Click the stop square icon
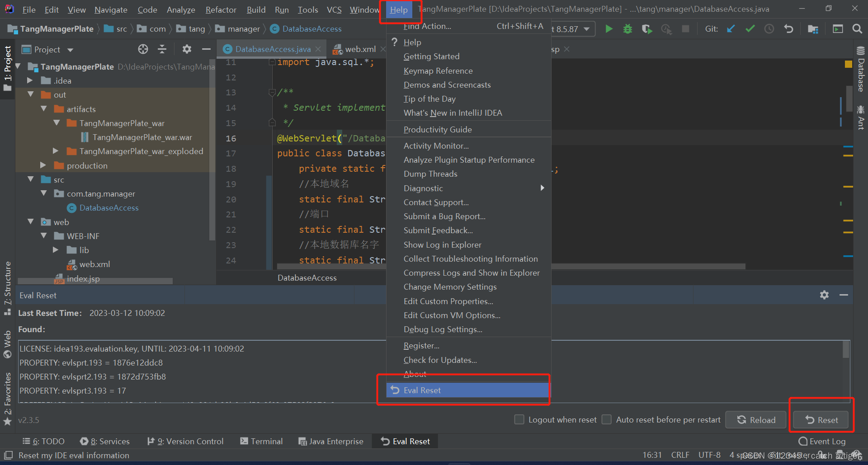The image size is (868, 465). (685, 29)
